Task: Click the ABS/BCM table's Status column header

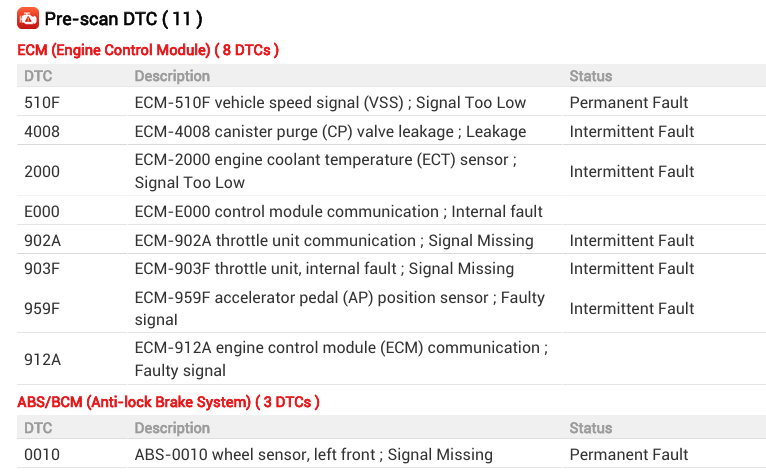Action: pos(590,428)
